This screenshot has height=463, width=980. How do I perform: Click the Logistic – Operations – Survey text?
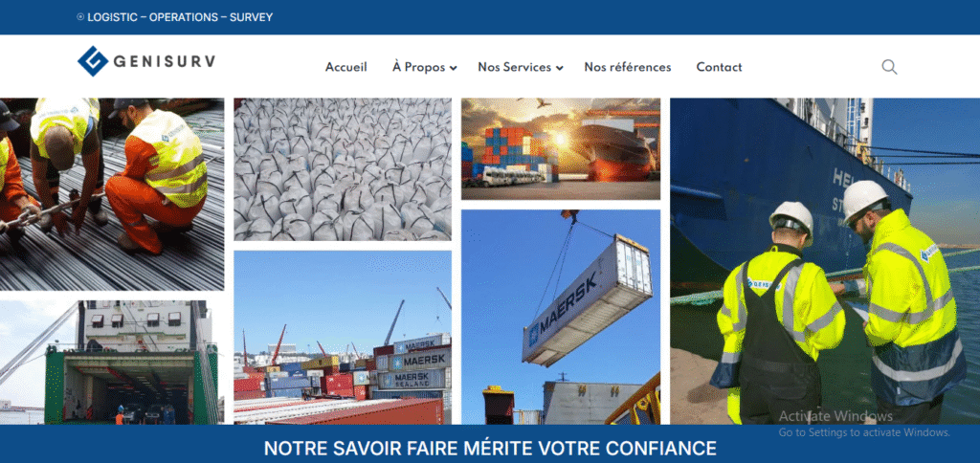tap(180, 17)
